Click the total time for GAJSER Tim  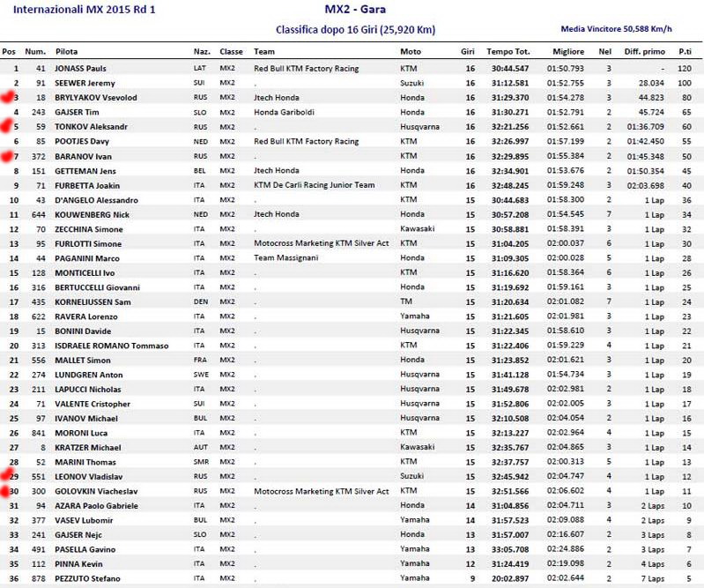(x=508, y=112)
